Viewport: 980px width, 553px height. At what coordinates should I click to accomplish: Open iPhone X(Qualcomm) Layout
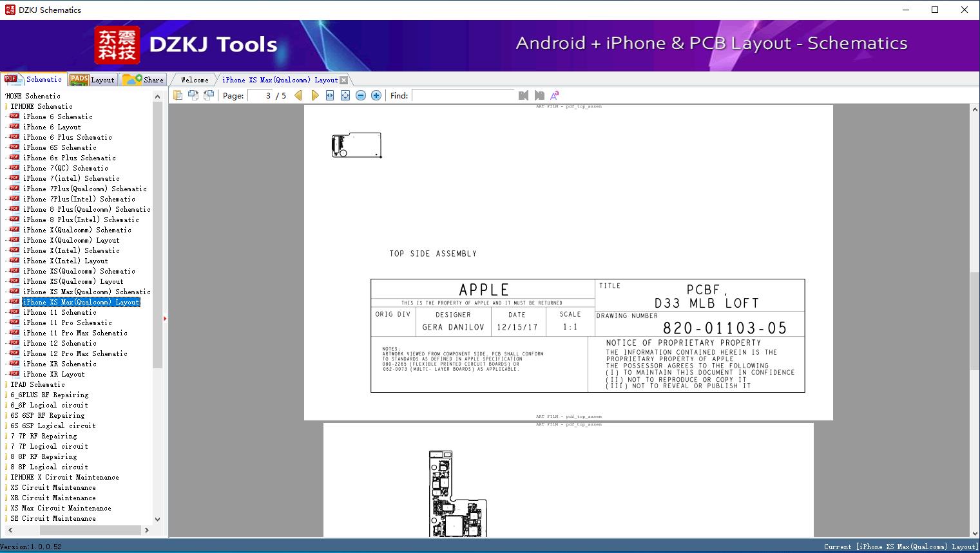[x=72, y=240]
